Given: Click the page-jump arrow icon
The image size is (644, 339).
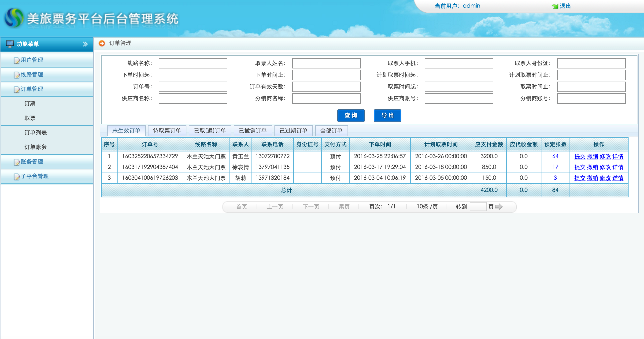Looking at the screenshot, I should click(x=499, y=207).
